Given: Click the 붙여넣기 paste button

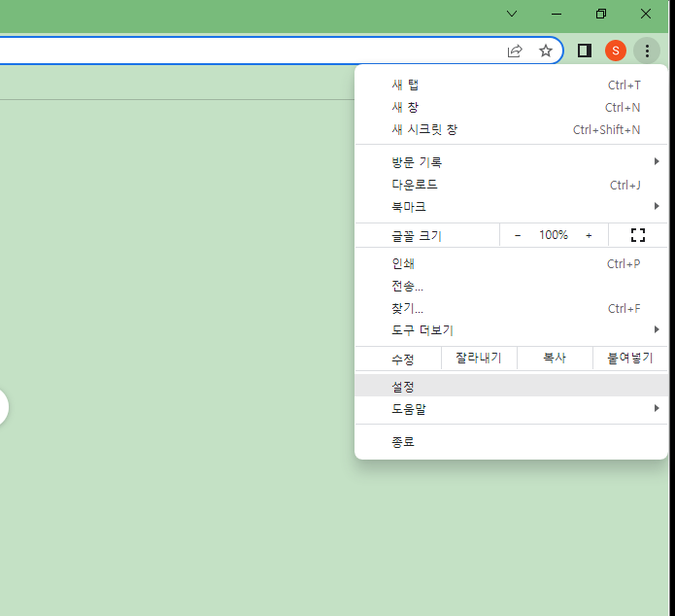Looking at the screenshot, I should [x=629, y=358].
